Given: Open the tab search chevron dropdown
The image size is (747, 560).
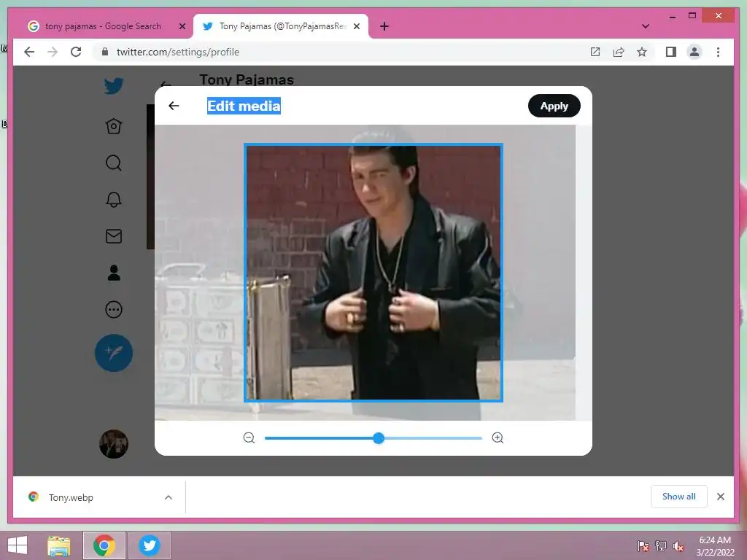Looking at the screenshot, I should tap(646, 26).
